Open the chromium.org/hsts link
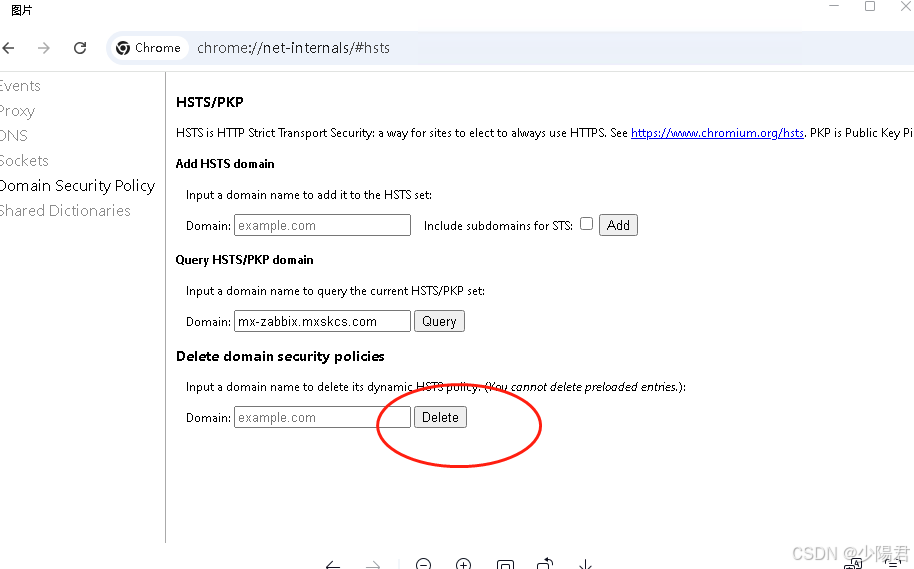914x569 pixels. 717,133
